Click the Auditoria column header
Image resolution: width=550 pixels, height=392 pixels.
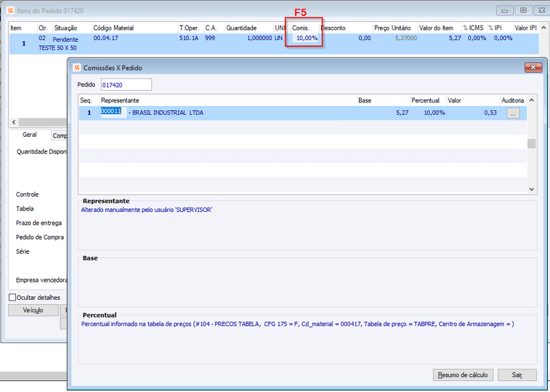click(512, 100)
